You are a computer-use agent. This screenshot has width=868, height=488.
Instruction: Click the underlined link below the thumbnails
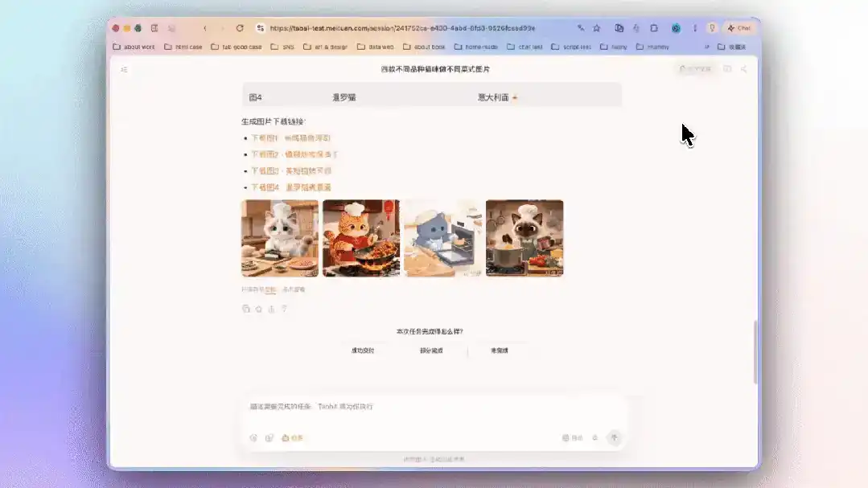[x=270, y=289]
